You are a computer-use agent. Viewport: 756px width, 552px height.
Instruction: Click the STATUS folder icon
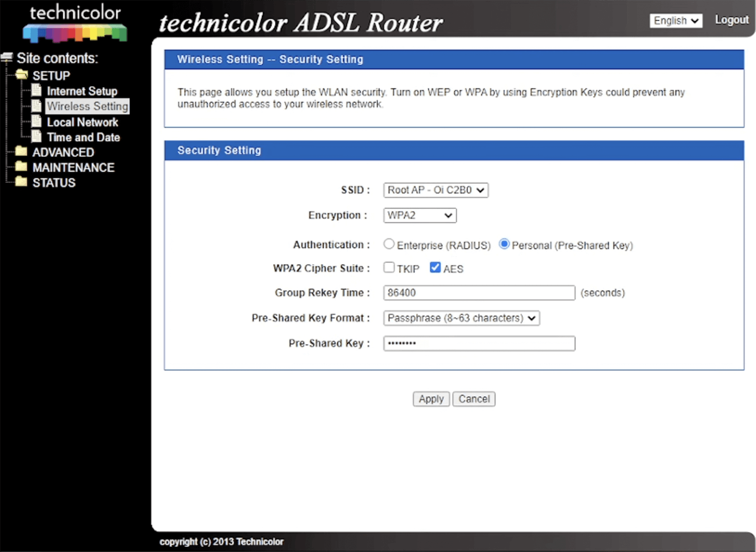[21, 182]
